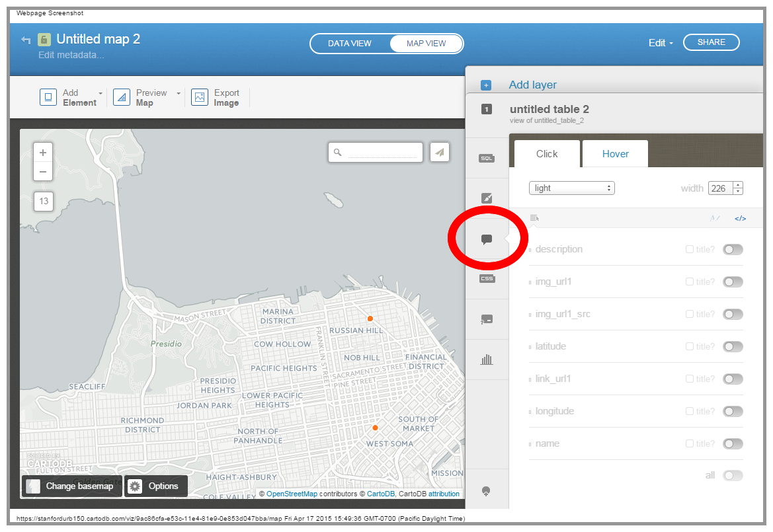Toggle the description field switch
This screenshot has height=532, width=773.
[x=733, y=249]
